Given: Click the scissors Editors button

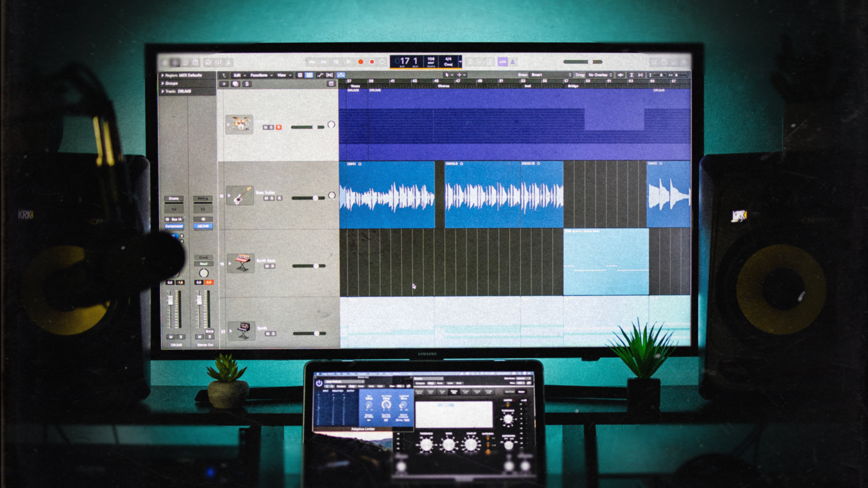Looking at the screenshot, I should coord(228,62).
